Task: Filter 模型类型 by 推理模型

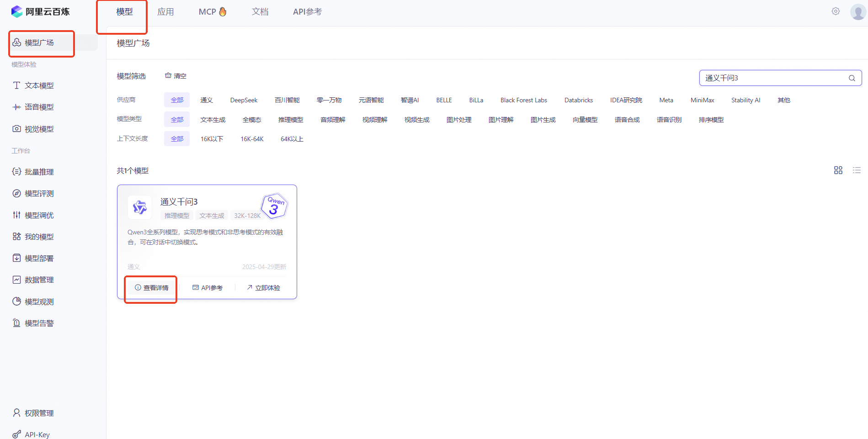Action: pos(291,120)
